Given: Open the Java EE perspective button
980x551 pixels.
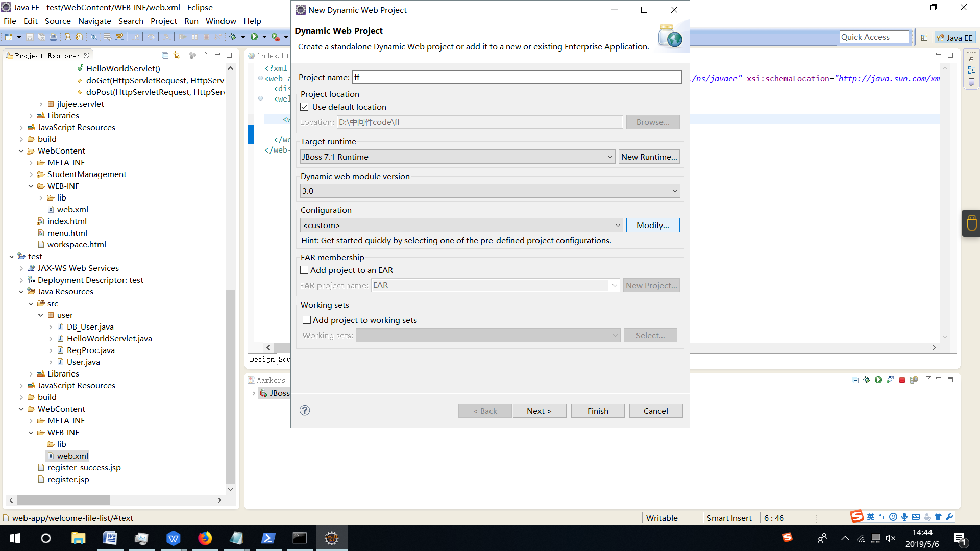Looking at the screenshot, I should (x=955, y=37).
